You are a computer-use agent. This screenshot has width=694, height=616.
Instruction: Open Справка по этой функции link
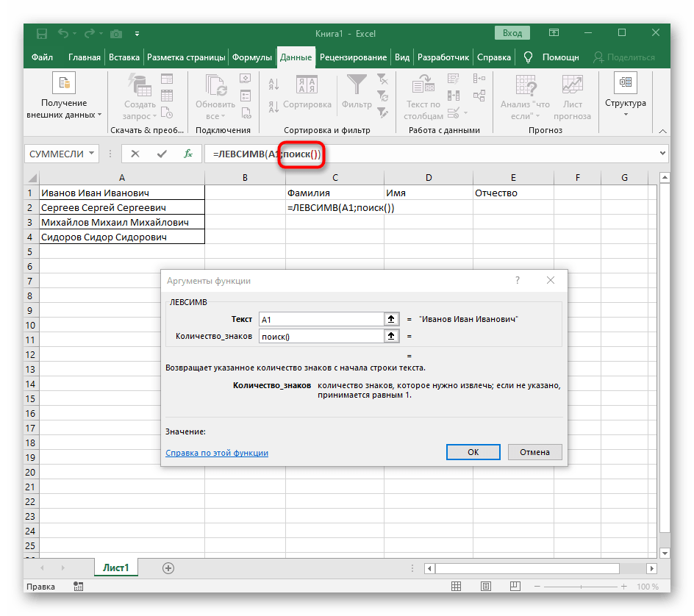217,453
